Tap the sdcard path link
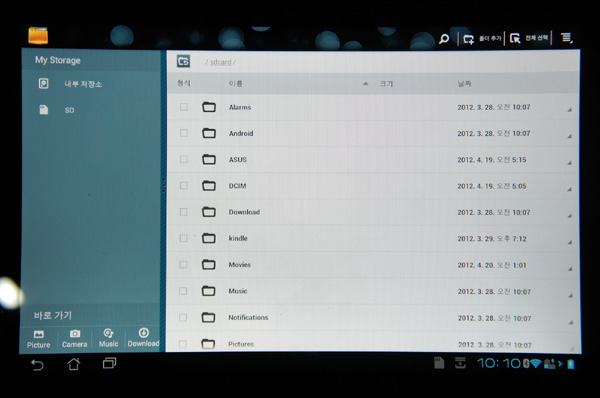Screen dimensions: 600x398 pos(221,62)
